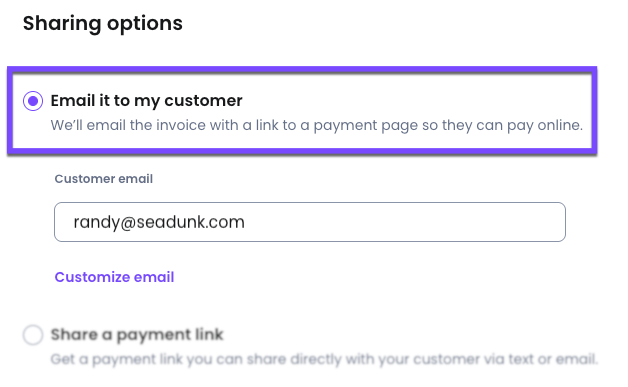Select the 'Share a payment link' radio button

pos(33,335)
